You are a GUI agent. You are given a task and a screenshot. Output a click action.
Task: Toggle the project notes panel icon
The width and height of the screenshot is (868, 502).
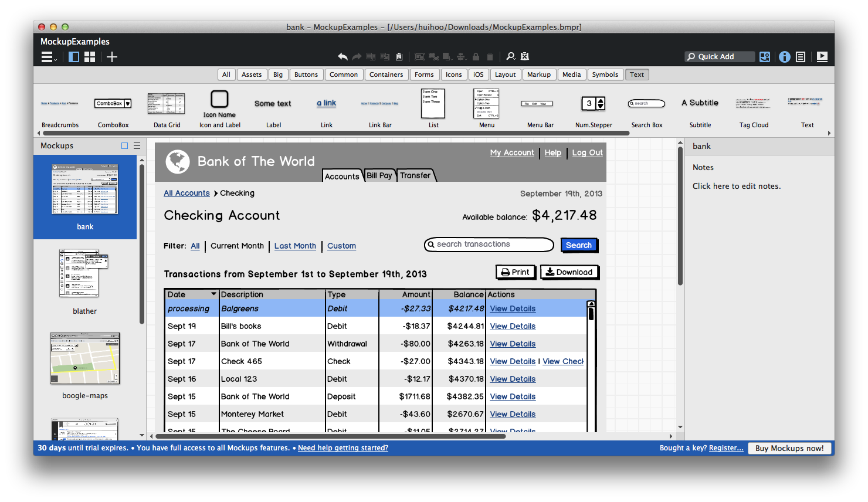pos(801,57)
